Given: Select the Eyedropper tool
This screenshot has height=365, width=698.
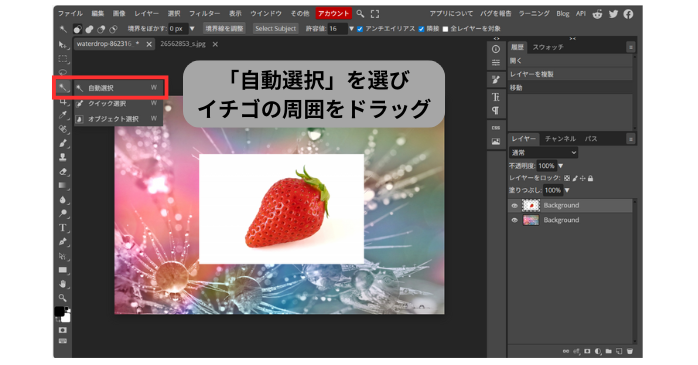Looking at the screenshot, I should pyautogui.click(x=63, y=115).
